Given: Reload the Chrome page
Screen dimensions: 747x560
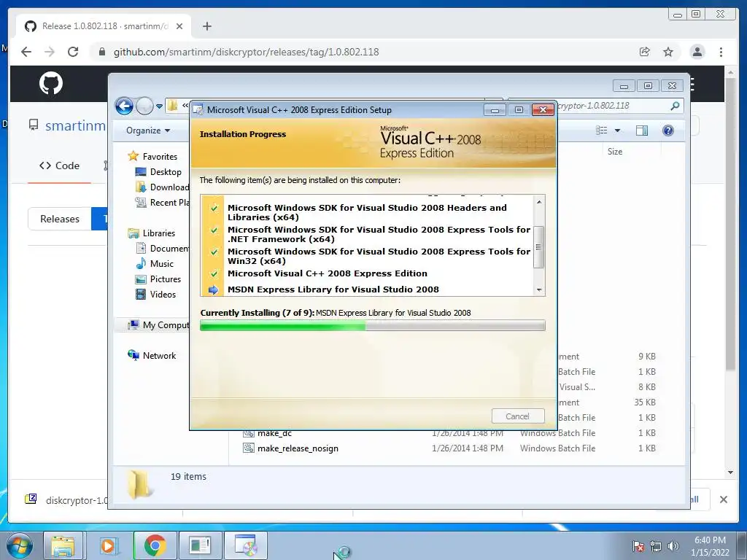Looking at the screenshot, I should point(73,52).
